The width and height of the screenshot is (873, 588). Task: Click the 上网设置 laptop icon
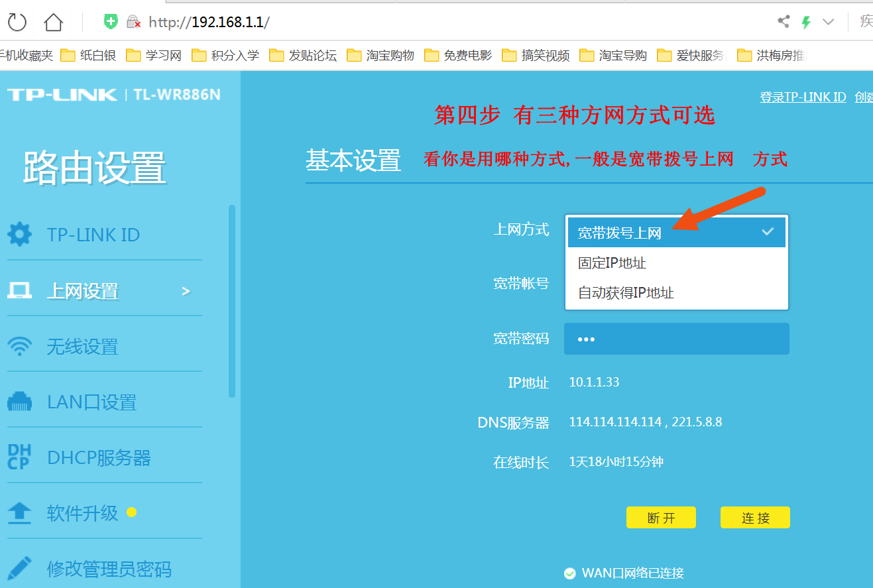pos(19,290)
